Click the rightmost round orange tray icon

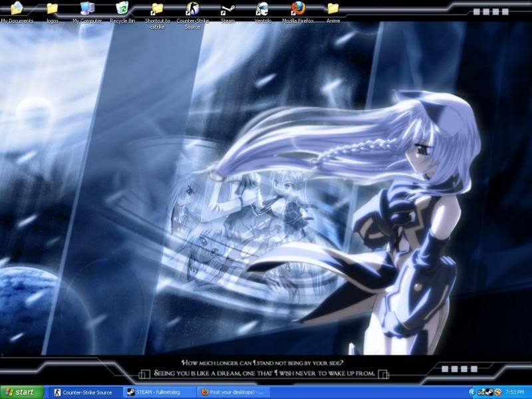pyautogui.click(x=497, y=392)
